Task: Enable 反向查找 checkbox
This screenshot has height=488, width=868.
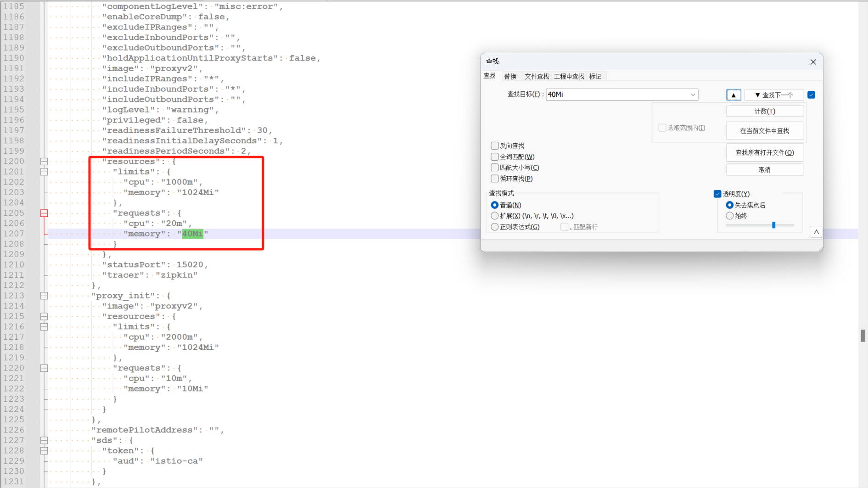Action: 494,146
